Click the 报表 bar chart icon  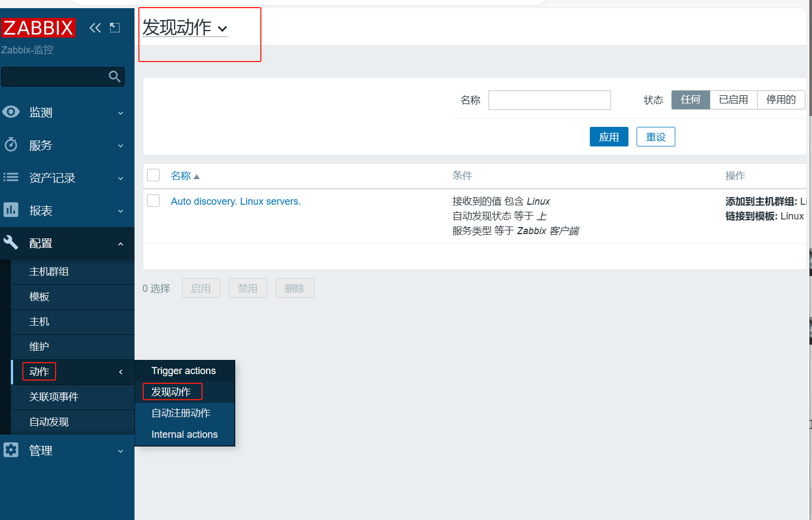click(11, 210)
